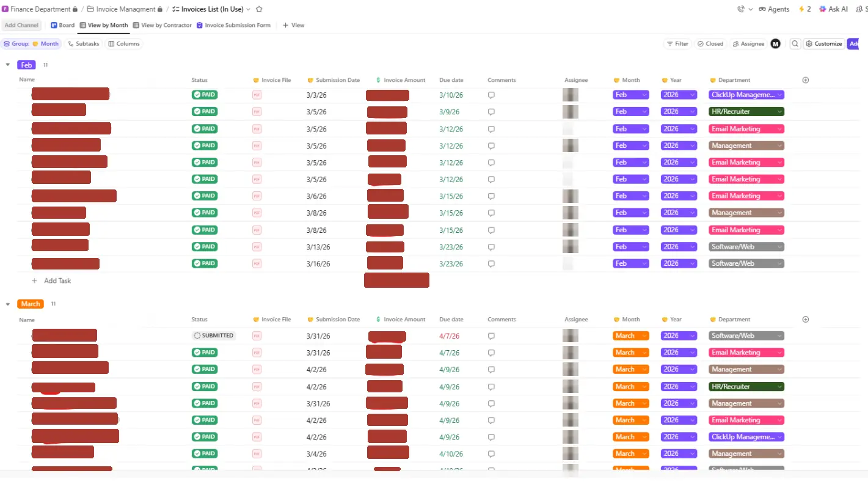Open the Filter button
Screen dimensions: 868x484
pyautogui.click(x=677, y=44)
